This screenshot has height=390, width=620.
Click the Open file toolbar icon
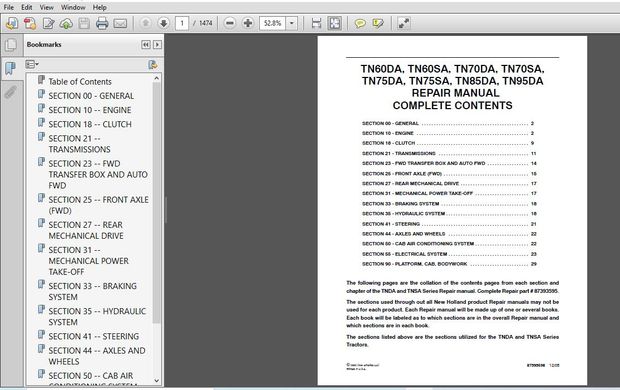click(12, 23)
